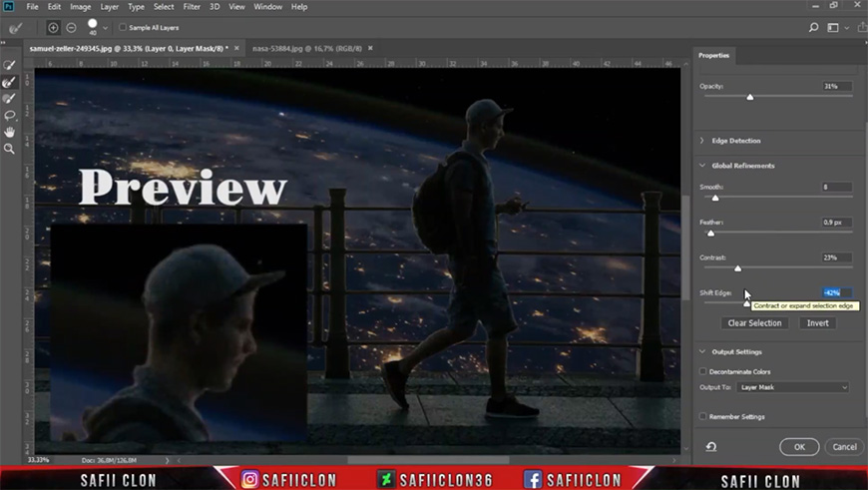The image size is (868, 490).
Task: Confirm with the OK button
Action: tap(799, 447)
